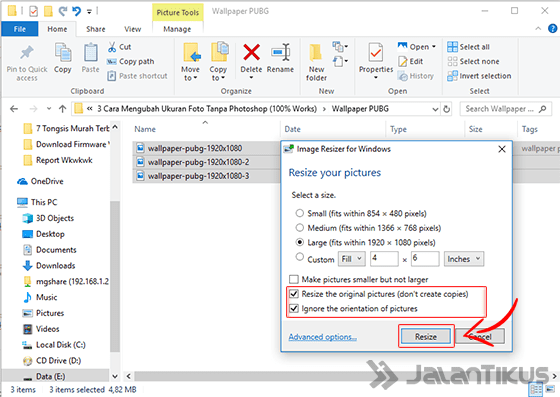Sort files by Date column header
The width and height of the screenshot is (560, 397).
pos(292,129)
